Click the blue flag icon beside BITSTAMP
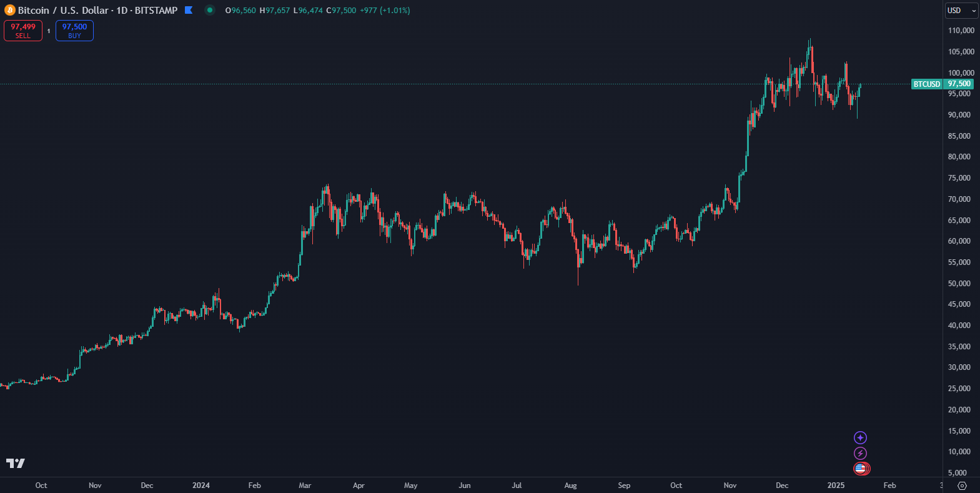The height and width of the screenshot is (493, 980). [x=189, y=10]
